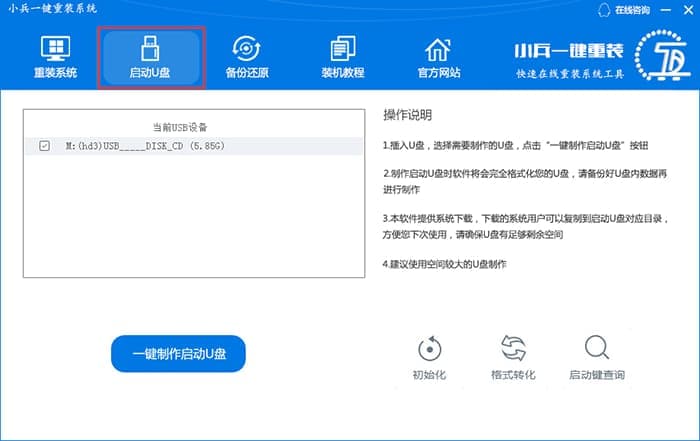Click the 当前USB设备 list header
The width and height of the screenshot is (700, 441).
pos(180,127)
